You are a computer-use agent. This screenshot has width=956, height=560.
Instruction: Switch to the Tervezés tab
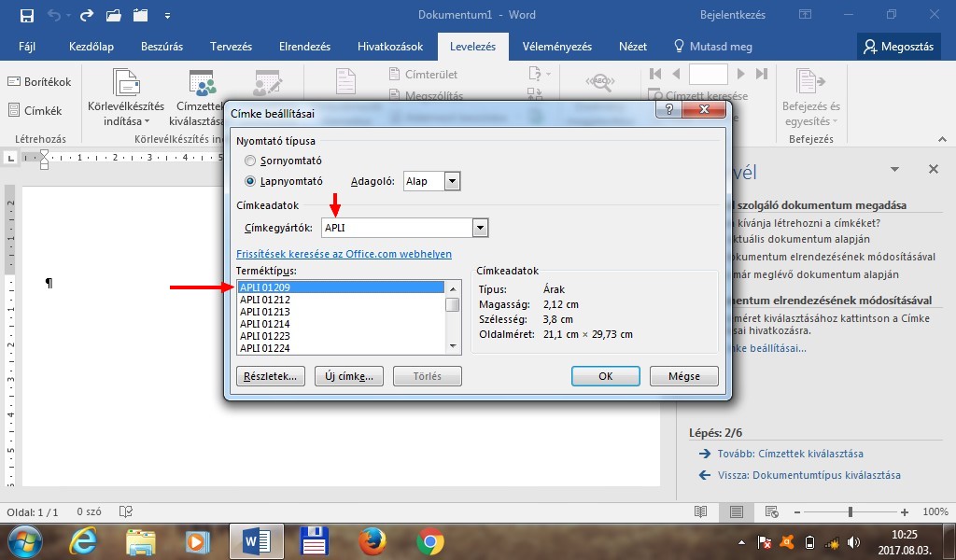232,47
